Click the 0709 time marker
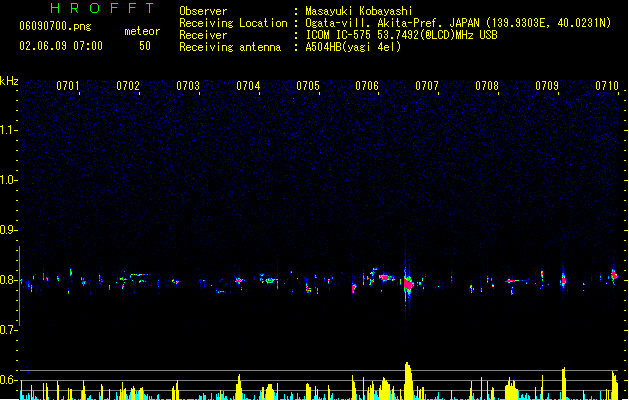629x400 pixels. [x=547, y=86]
